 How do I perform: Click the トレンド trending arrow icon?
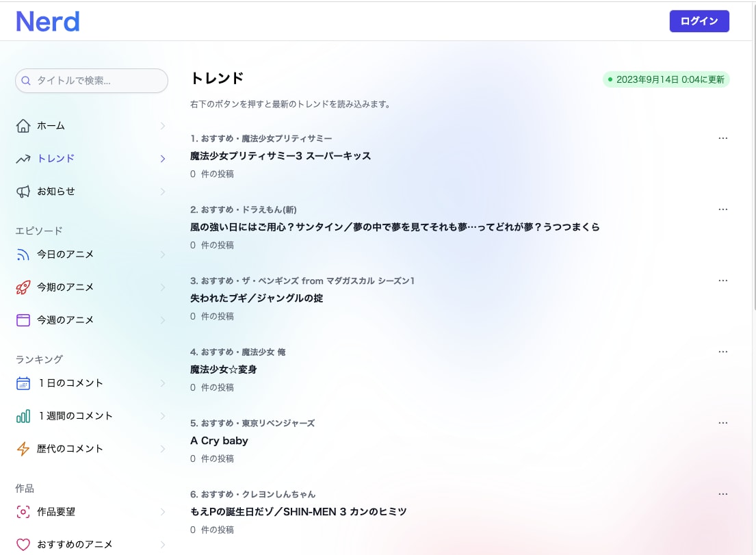click(x=23, y=159)
